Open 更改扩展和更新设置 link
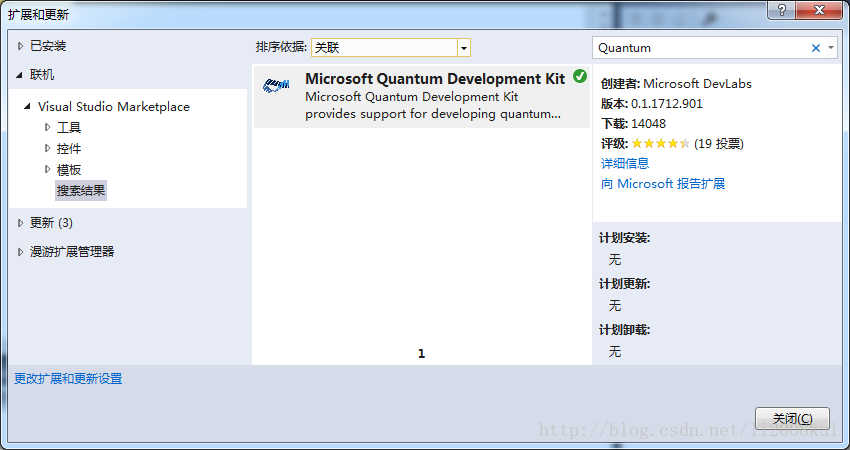 68,378
